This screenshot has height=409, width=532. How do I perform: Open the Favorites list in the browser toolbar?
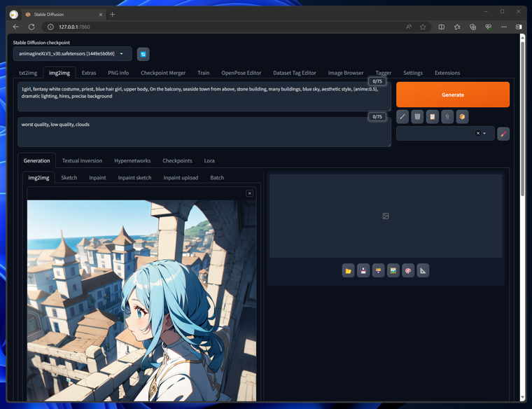pos(457,27)
